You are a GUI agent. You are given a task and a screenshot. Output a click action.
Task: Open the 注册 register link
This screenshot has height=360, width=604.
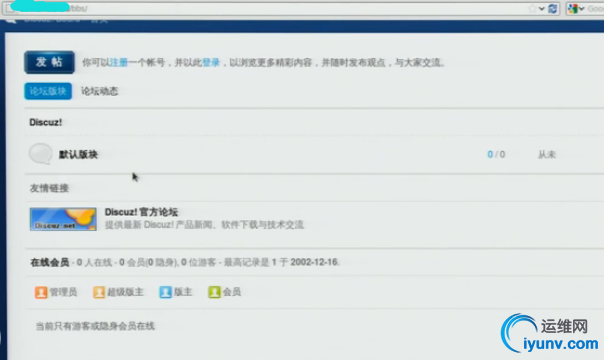coord(119,62)
